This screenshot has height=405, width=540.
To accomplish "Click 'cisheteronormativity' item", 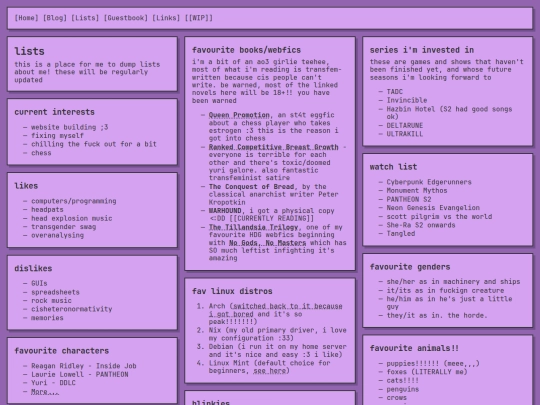I will click(x=72, y=309).
